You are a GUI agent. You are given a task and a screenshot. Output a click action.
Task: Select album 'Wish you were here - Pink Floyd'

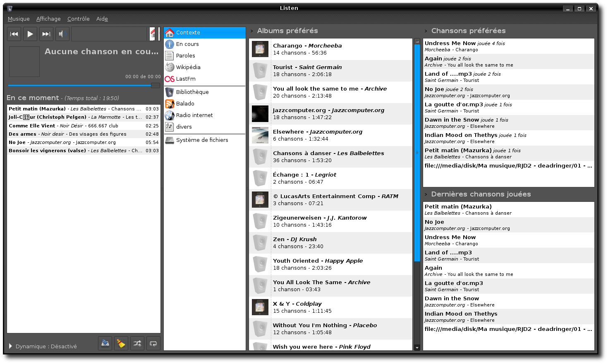point(331,345)
